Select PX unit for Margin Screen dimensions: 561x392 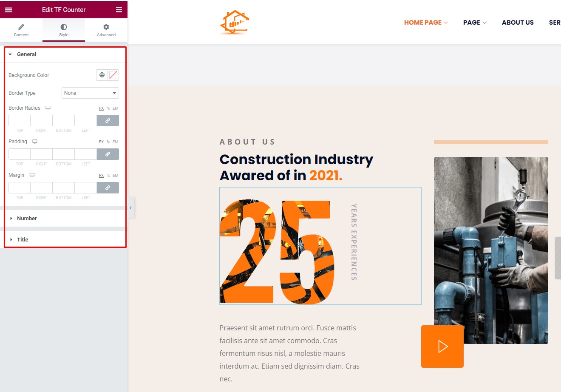tap(101, 176)
